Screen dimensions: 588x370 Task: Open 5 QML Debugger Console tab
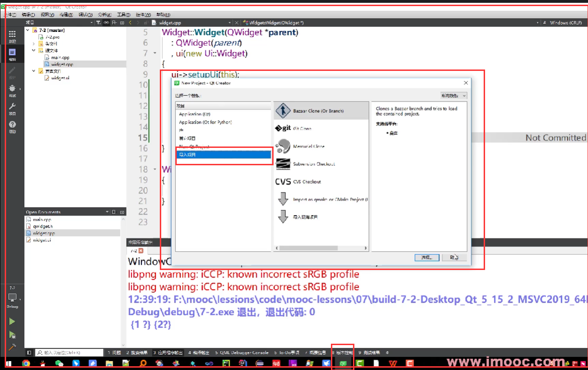click(x=242, y=352)
